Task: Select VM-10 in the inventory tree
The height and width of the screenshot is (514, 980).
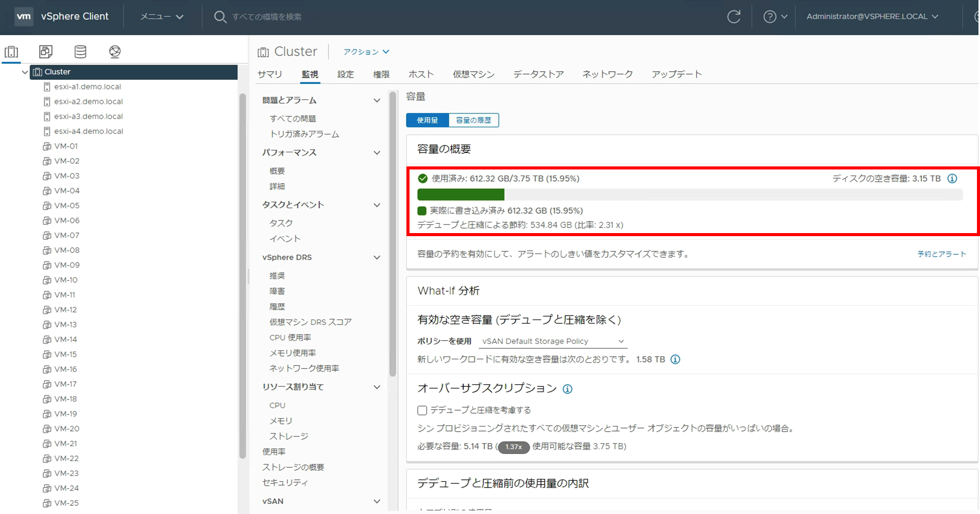Action: coord(66,280)
